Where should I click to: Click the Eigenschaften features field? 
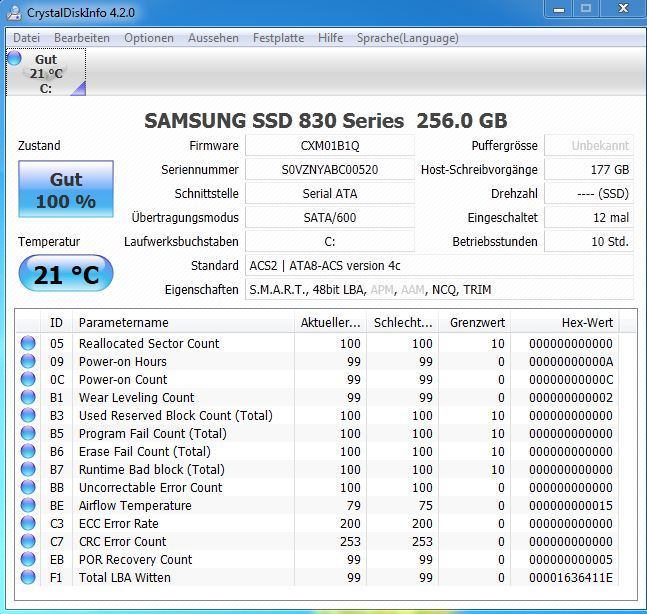click(439, 289)
